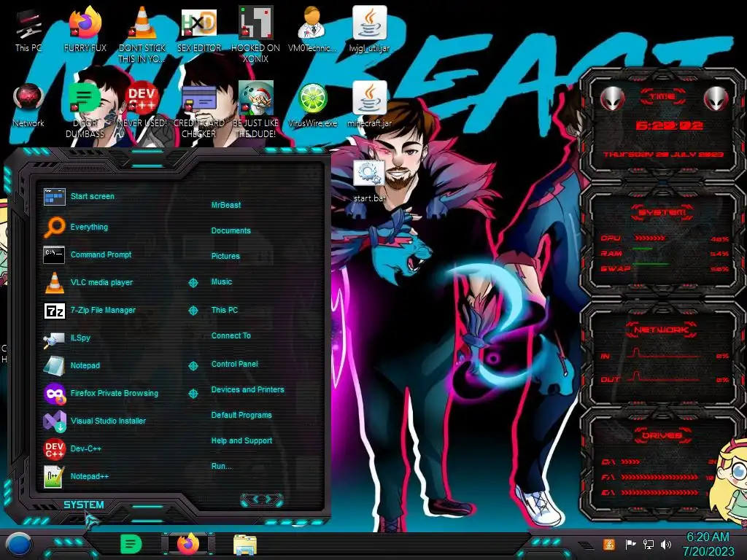Viewport: 747px width, 560px height.
Task: Open Help and Support
Action: click(241, 441)
